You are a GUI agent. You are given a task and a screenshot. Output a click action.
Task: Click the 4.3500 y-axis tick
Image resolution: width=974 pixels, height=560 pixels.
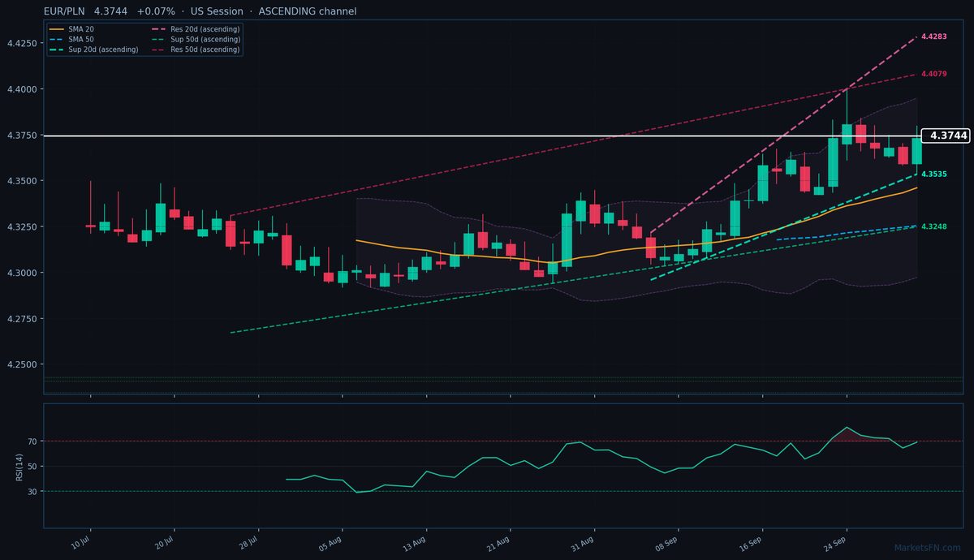pyautogui.click(x=22, y=181)
